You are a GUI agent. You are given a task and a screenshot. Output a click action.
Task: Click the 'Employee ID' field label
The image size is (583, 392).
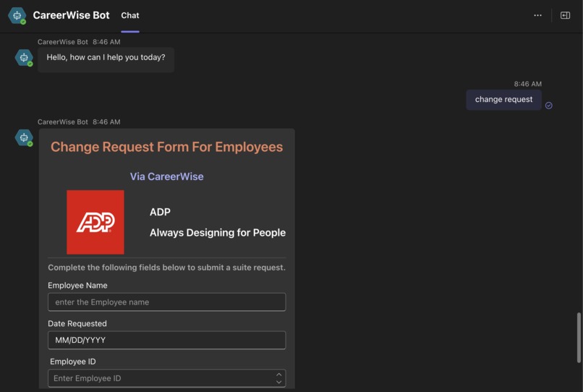(x=72, y=362)
